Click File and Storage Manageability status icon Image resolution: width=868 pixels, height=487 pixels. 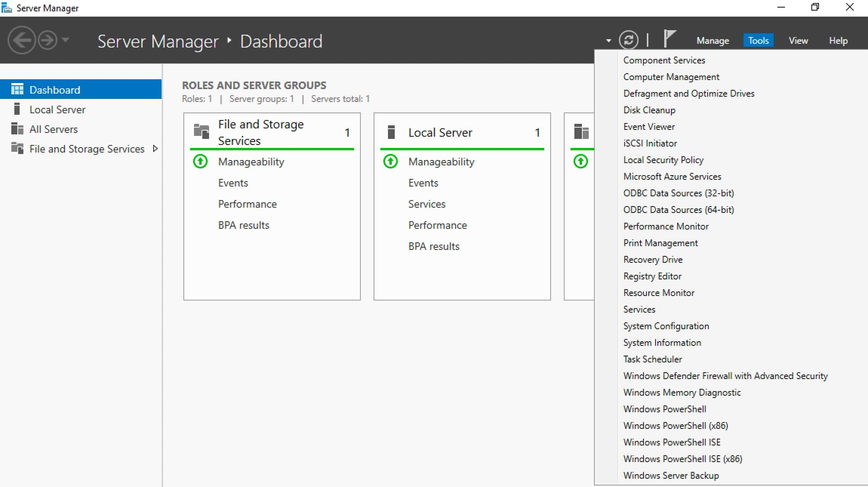point(200,161)
